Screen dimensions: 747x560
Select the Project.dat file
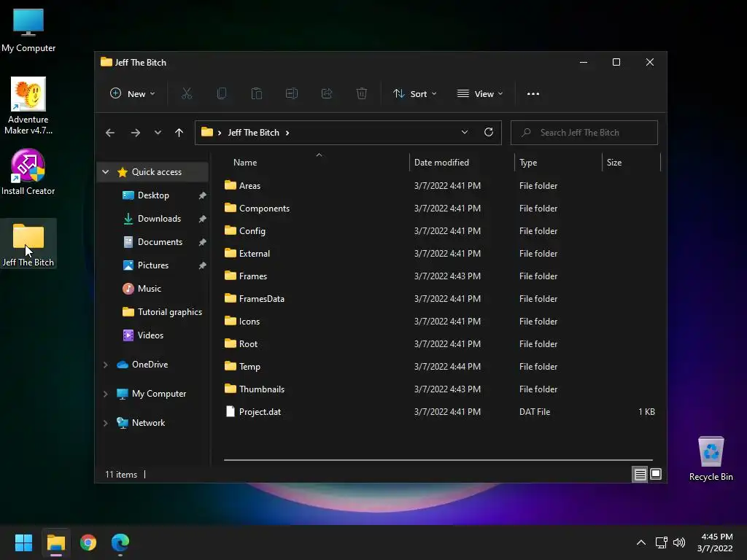coord(439,412)
